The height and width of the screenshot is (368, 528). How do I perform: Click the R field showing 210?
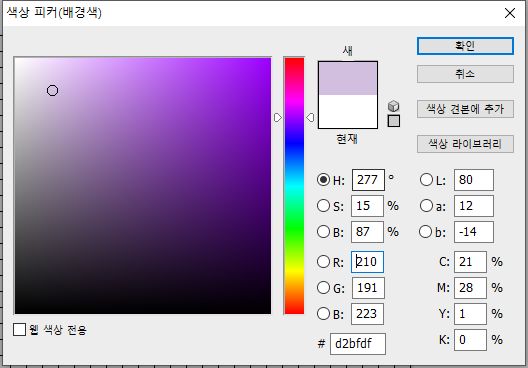pyautogui.click(x=367, y=262)
